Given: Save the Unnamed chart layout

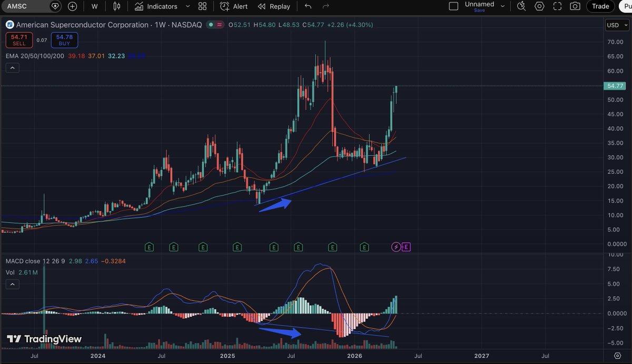Looking at the screenshot, I should click(x=479, y=10).
